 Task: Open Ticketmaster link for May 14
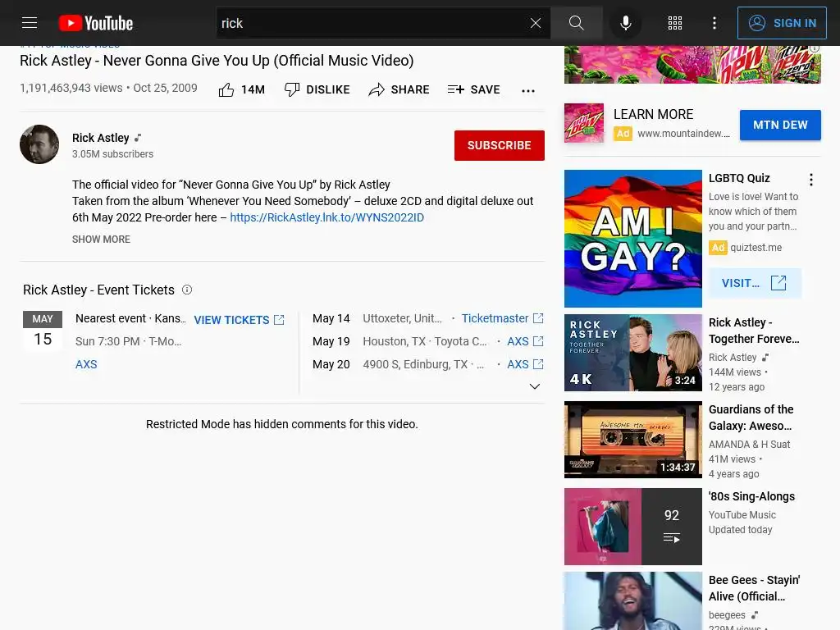503,318
